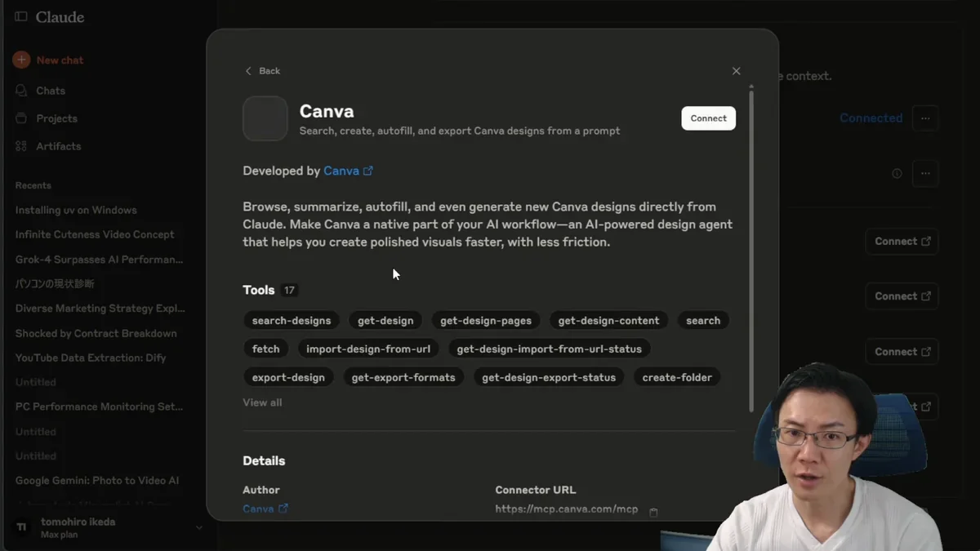The width and height of the screenshot is (980, 551).
Task: Go Back from Canva details
Action: (x=262, y=71)
